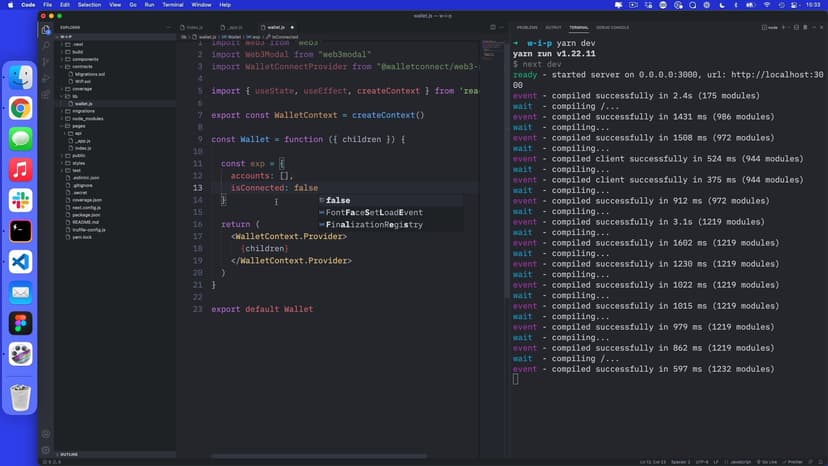Viewport: 828px width, 466px height.
Task: Open the Search view in activity bar
Action: [x=46, y=45]
